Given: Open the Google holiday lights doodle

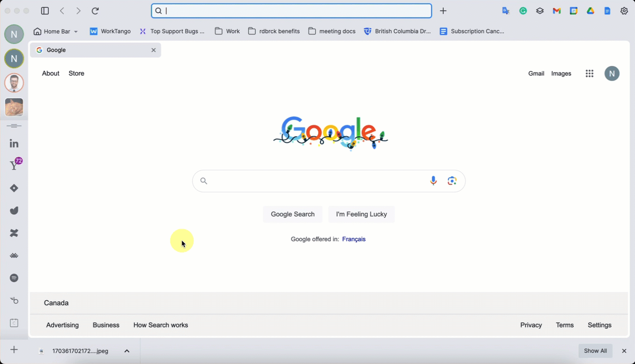Looking at the screenshot, I should (x=331, y=133).
